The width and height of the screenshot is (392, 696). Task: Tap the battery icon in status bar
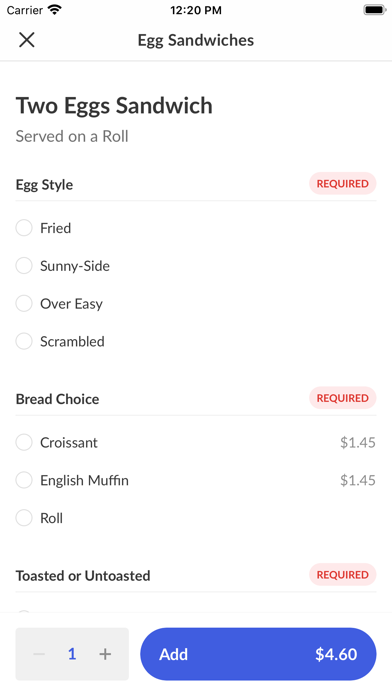375,10
